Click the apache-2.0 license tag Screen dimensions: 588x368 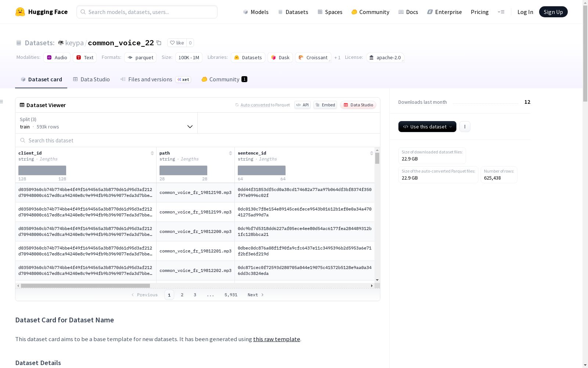point(385,57)
